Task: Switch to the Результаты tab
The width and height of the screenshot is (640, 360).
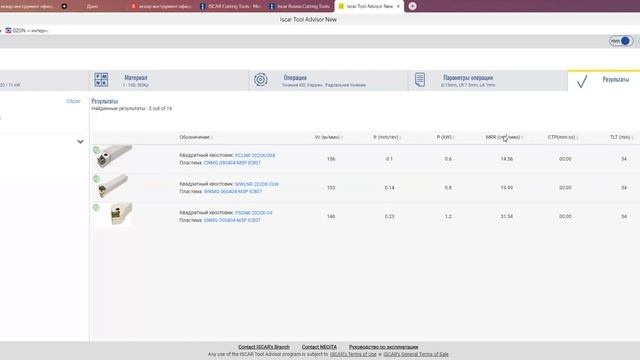Action: pyautogui.click(x=604, y=80)
